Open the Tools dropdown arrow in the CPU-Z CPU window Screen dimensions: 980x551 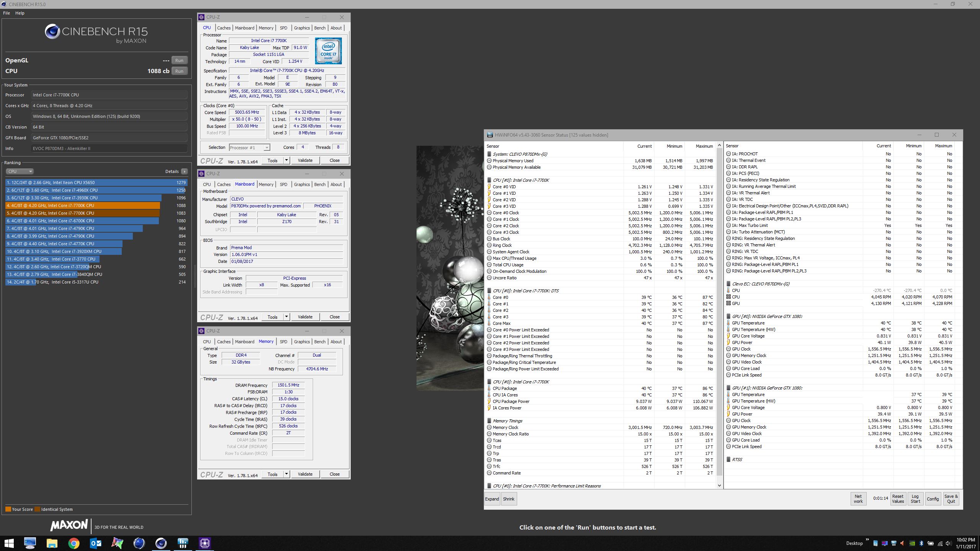pos(286,160)
